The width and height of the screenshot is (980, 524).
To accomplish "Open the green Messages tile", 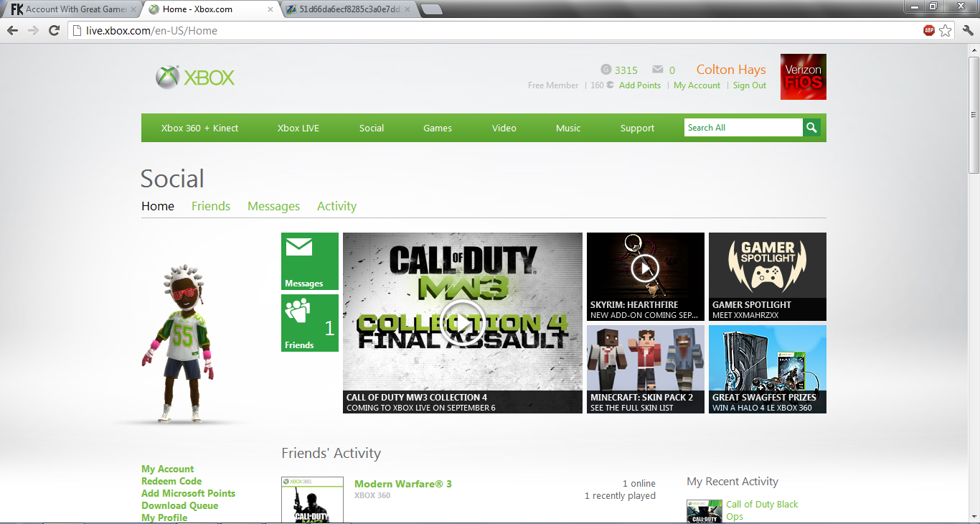I will pyautogui.click(x=310, y=261).
